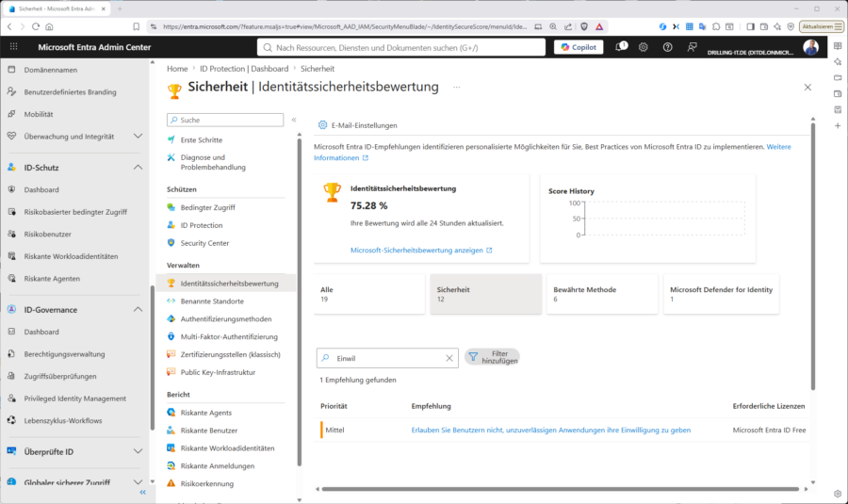848x504 pixels.
Task: Click the Aktualisieren browser button
Action: [x=822, y=26]
